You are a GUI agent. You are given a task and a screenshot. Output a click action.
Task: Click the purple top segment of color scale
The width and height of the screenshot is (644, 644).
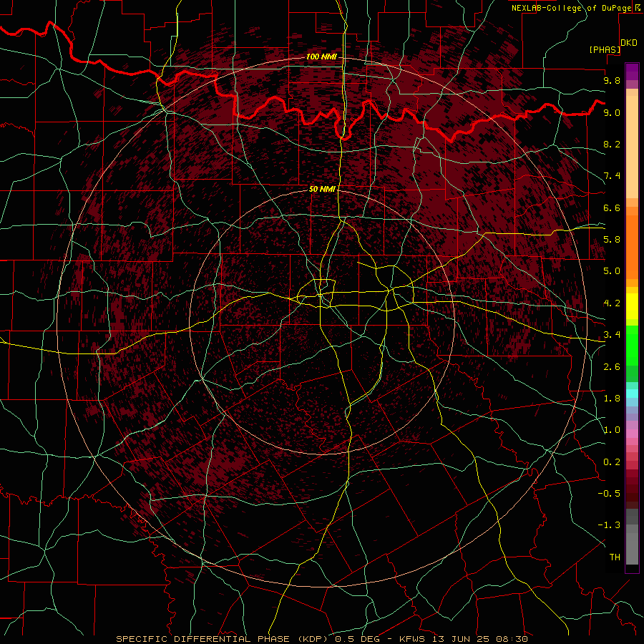(x=632, y=72)
